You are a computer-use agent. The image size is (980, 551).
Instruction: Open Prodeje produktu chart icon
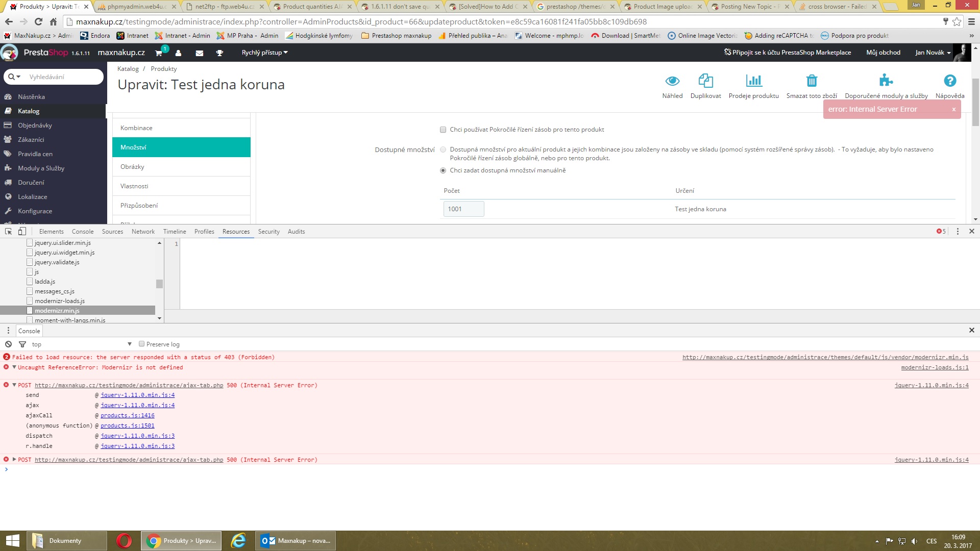pyautogui.click(x=753, y=81)
